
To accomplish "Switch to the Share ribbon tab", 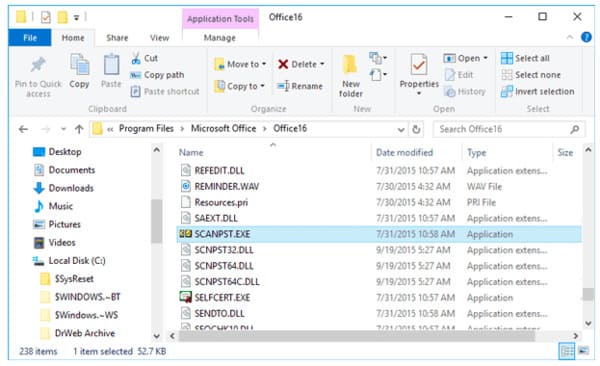I will [117, 38].
